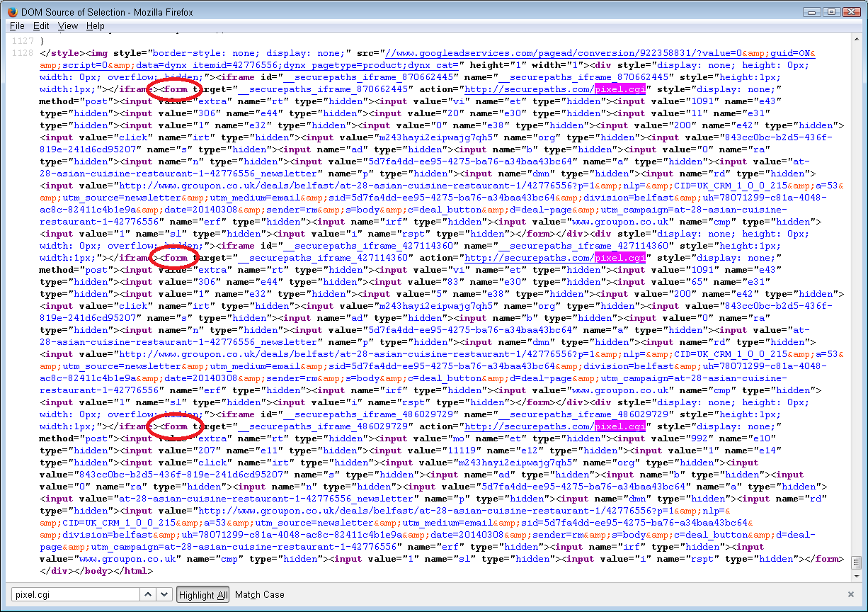This screenshot has height=612, width=868.
Task: Find previous match with up arrow
Action: (x=148, y=594)
